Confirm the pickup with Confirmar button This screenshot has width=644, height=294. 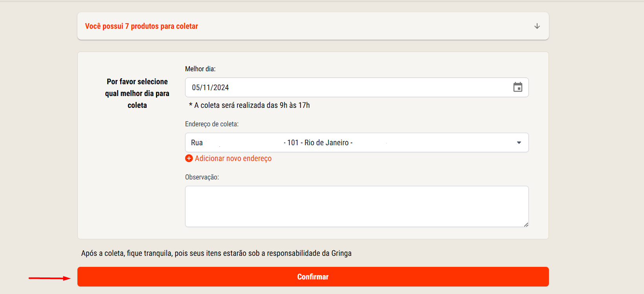(x=313, y=277)
